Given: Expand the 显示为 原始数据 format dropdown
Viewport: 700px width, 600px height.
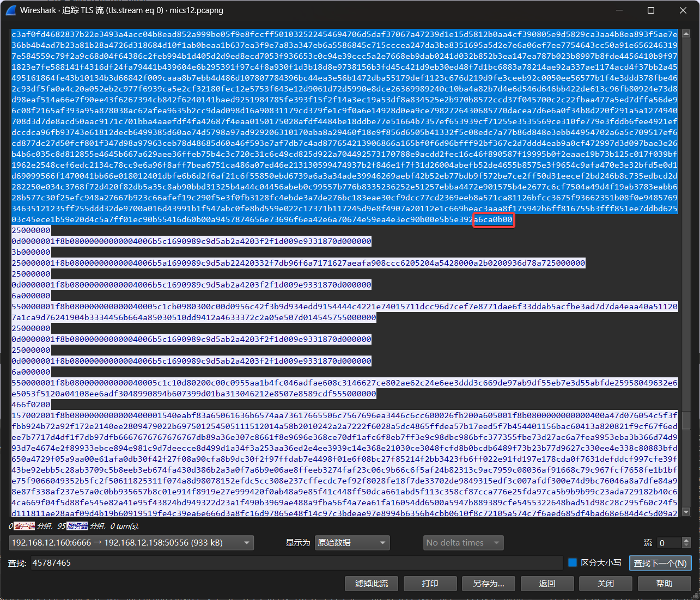Looking at the screenshot, I should click(x=352, y=542).
